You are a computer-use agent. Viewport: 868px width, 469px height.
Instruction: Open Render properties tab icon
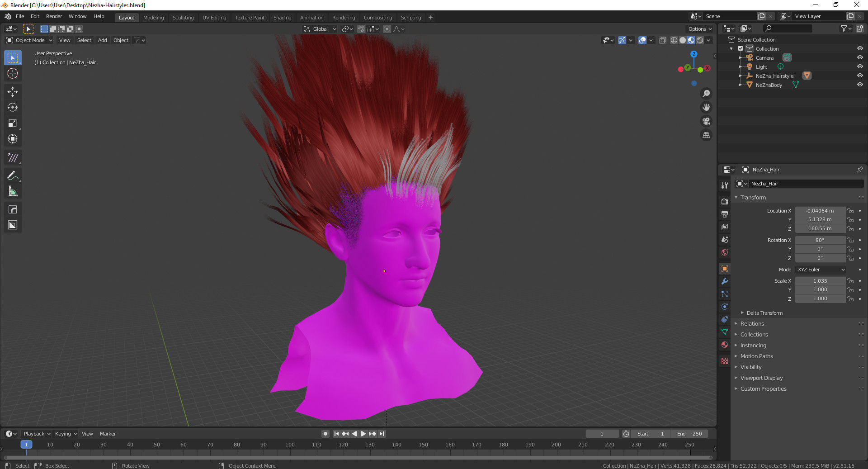point(725,201)
